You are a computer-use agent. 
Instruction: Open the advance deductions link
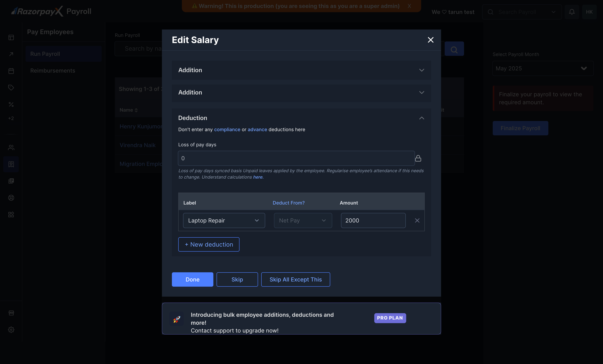[257, 129]
